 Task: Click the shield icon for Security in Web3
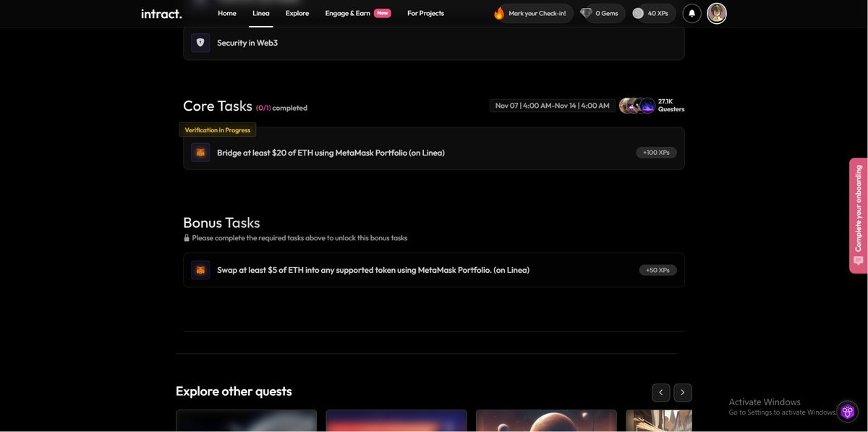(x=200, y=43)
